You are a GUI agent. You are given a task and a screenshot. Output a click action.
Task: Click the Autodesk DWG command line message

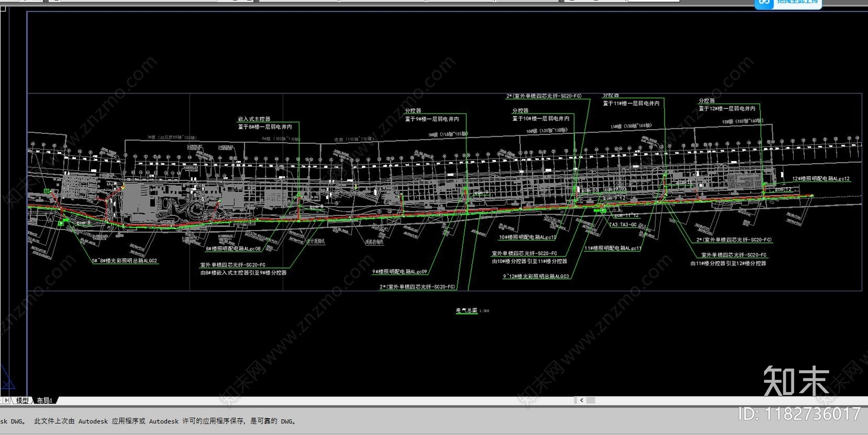click(x=148, y=421)
